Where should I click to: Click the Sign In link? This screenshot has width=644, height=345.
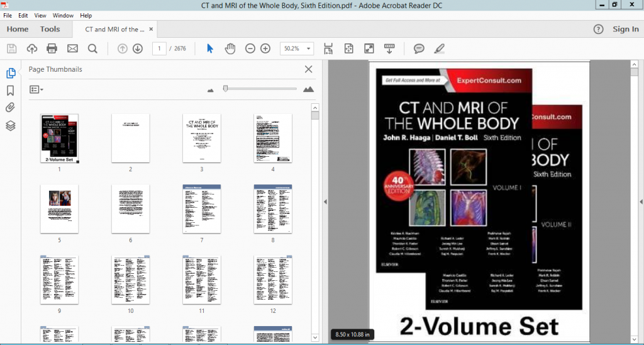click(x=626, y=29)
